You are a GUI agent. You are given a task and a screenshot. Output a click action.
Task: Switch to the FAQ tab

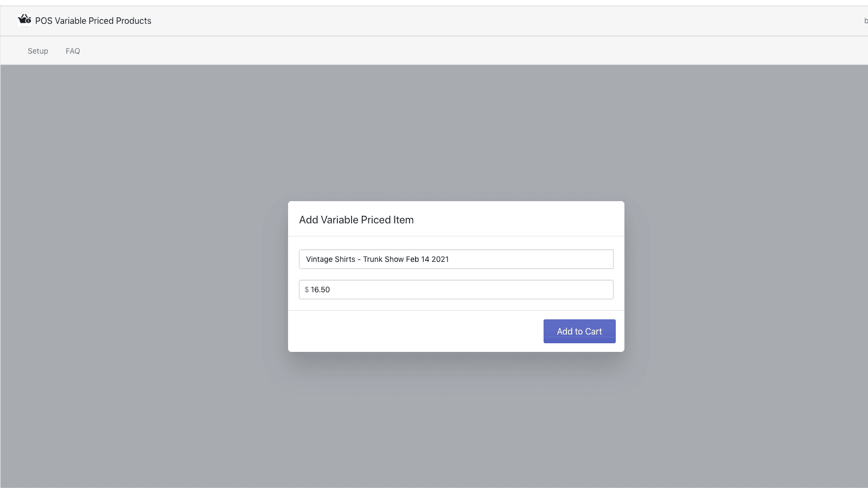coord(73,51)
